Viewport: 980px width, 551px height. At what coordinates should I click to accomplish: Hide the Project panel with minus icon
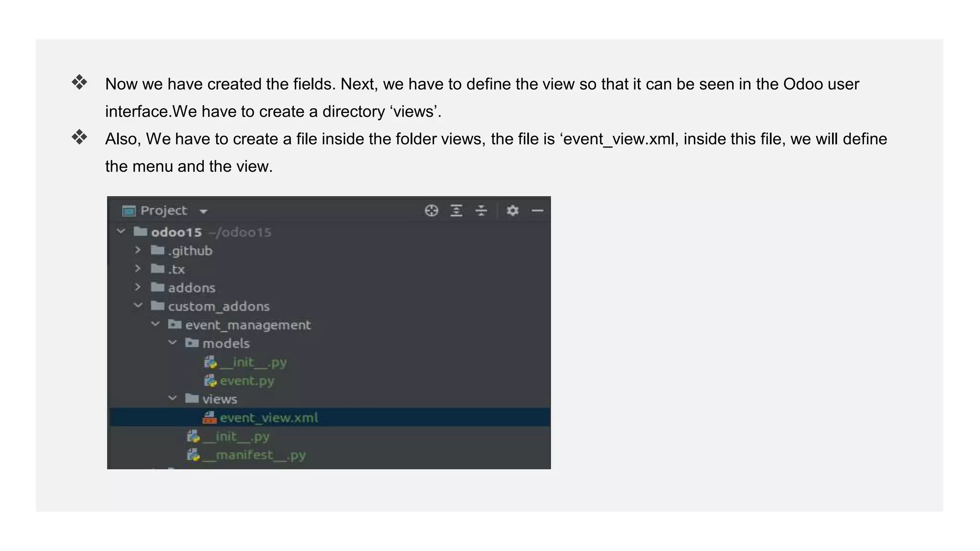tap(537, 210)
